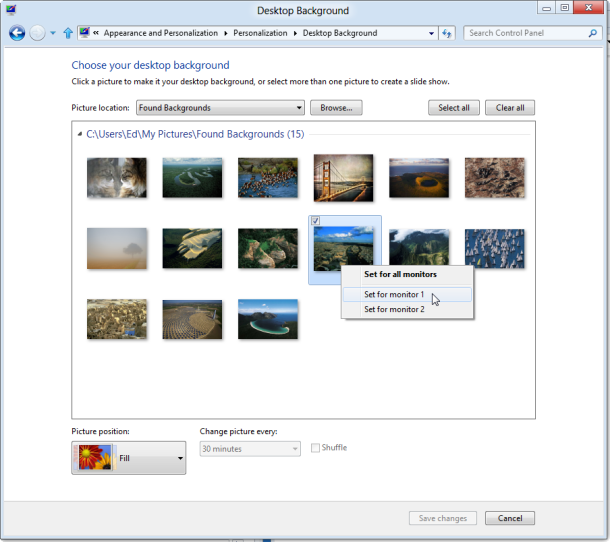
Task: Open address bar history dropdown arrow
Action: [x=431, y=33]
